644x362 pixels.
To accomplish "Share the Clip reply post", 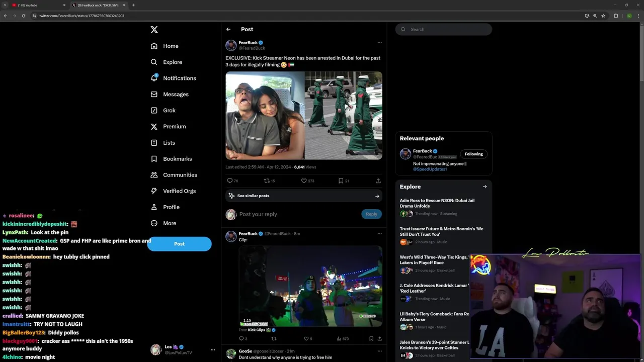I will pos(379,339).
